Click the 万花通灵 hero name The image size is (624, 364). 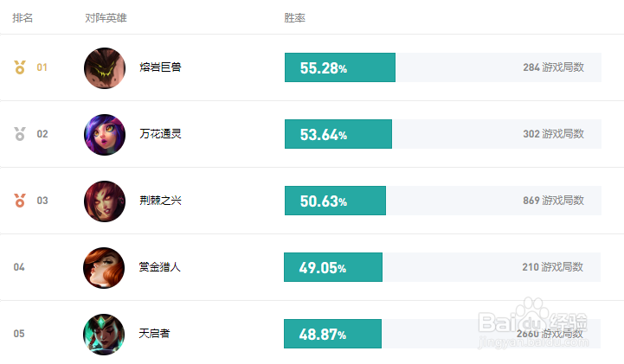coord(160,134)
